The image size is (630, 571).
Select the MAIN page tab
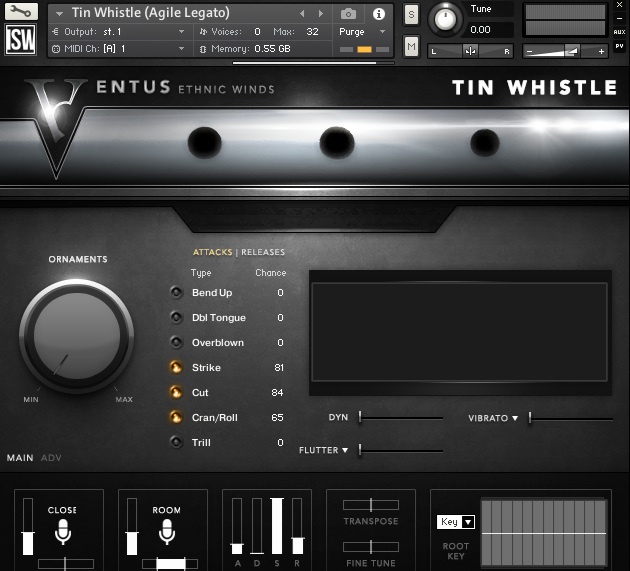point(20,458)
